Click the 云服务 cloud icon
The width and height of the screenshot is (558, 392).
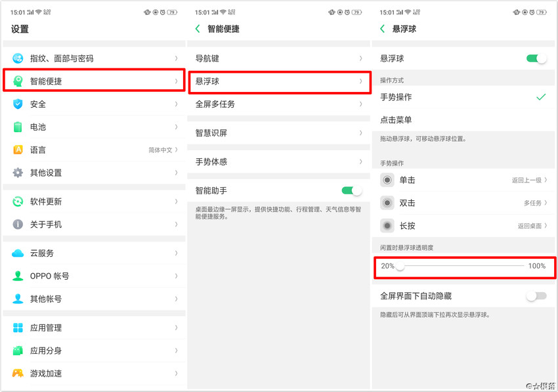point(18,253)
